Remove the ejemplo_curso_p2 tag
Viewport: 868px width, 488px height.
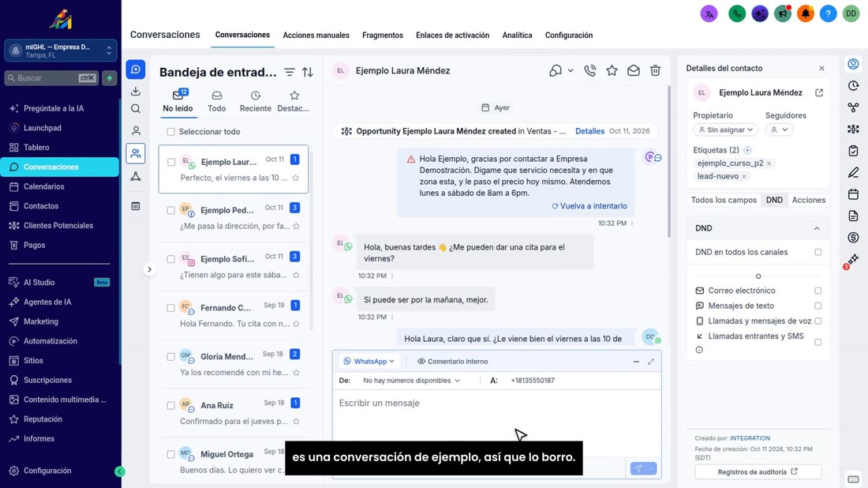click(x=769, y=163)
